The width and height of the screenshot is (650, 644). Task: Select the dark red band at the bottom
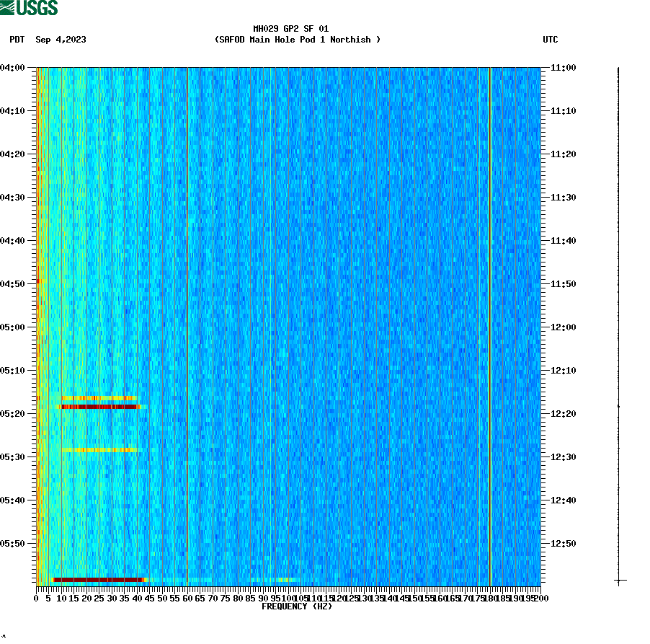pyautogui.click(x=97, y=578)
